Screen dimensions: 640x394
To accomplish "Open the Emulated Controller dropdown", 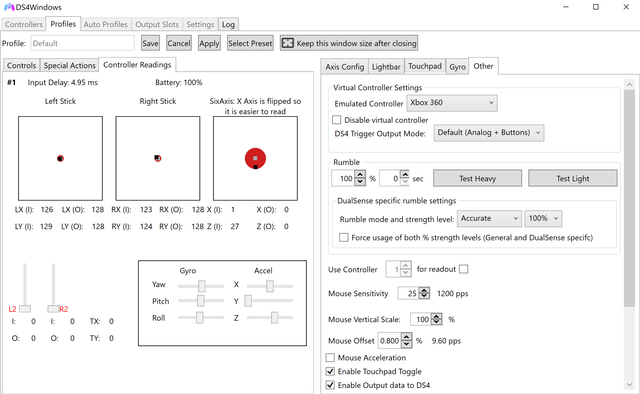I will click(x=452, y=103).
